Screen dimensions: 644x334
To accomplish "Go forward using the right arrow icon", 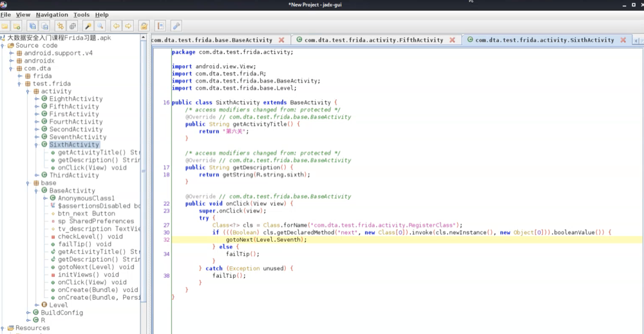I will 128,26.
